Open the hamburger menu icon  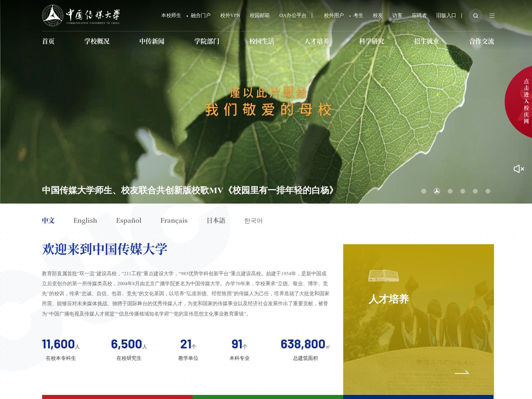[x=492, y=16]
